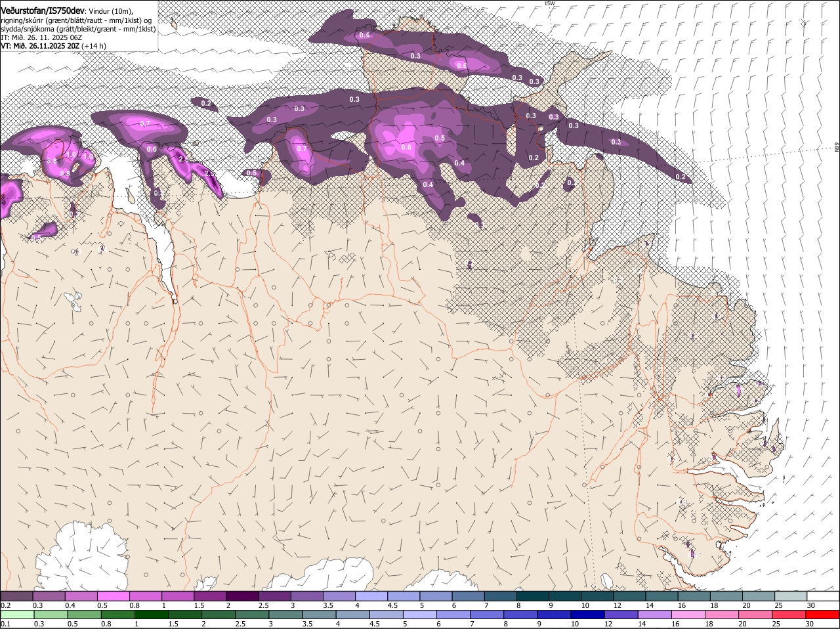The height and width of the screenshot is (629, 840).
Task: Click the 'VT: Mið. 26.11.2025 20Z' valid time
Action: click(39, 46)
